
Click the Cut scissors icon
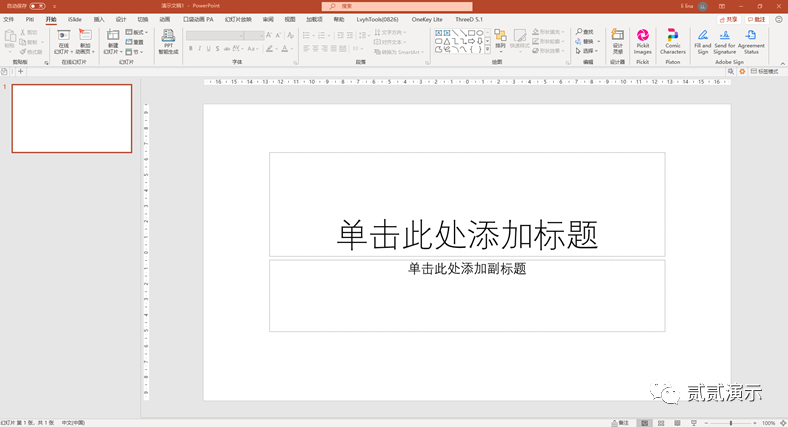click(23, 32)
